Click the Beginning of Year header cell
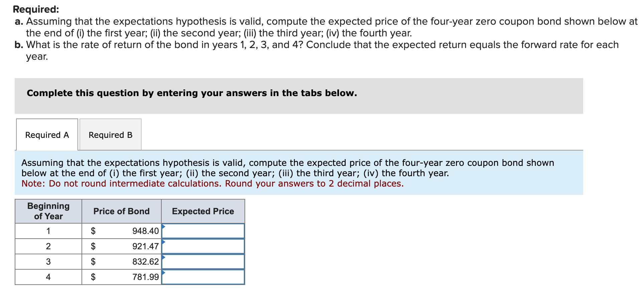The height and width of the screenshot is (291, 644). tap(48, 211)
